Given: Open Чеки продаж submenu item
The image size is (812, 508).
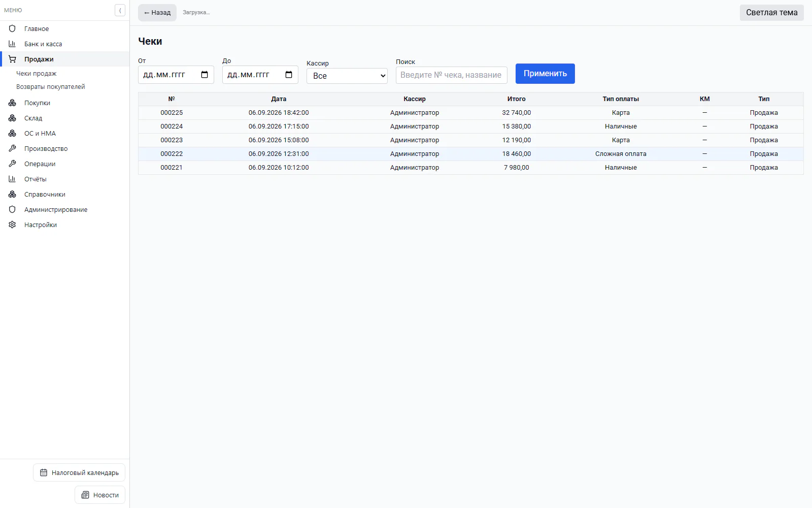Looking at the screenshot, I should tap(37, 73).
